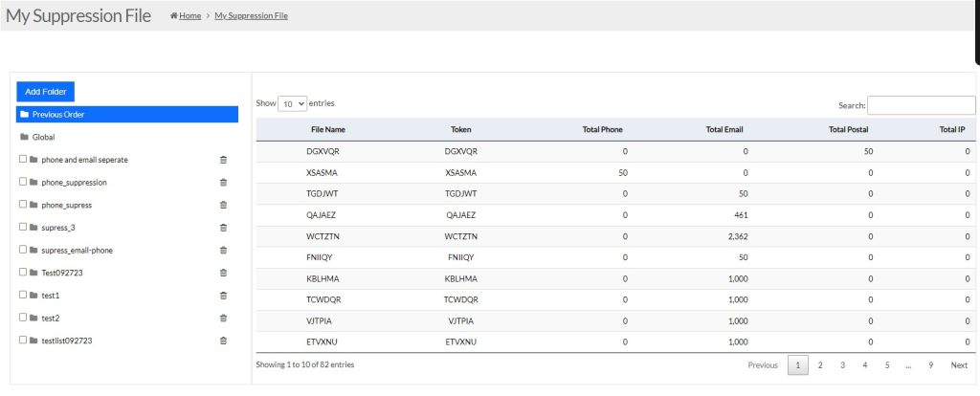
Task: Sort table by Total Email column
Action: [x=724, y=129]
